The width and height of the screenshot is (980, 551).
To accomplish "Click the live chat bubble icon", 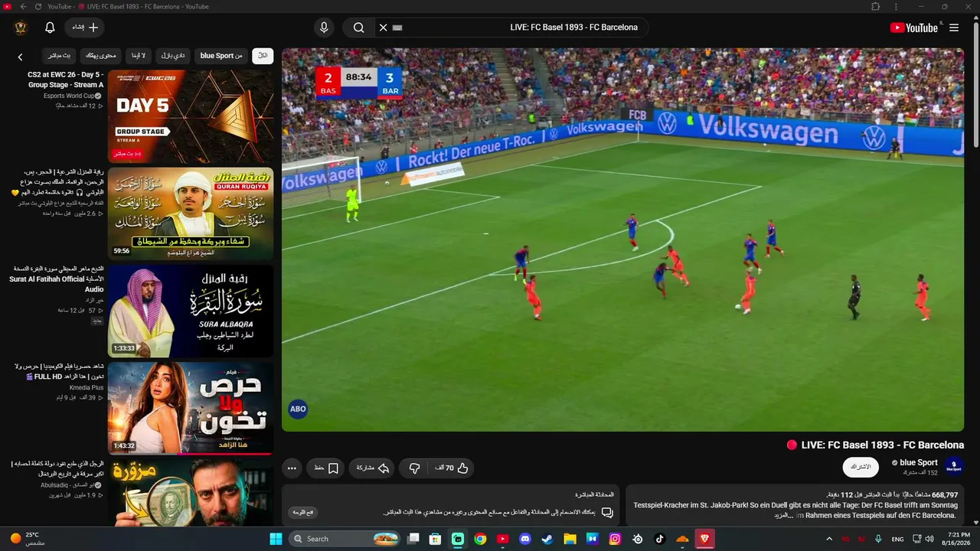I will click(607, 513).
